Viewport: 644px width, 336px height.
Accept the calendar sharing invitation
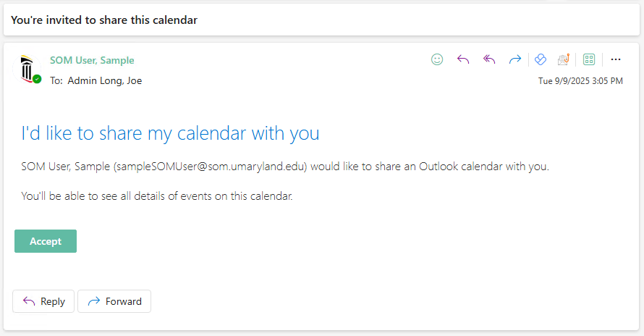(46, 241)
